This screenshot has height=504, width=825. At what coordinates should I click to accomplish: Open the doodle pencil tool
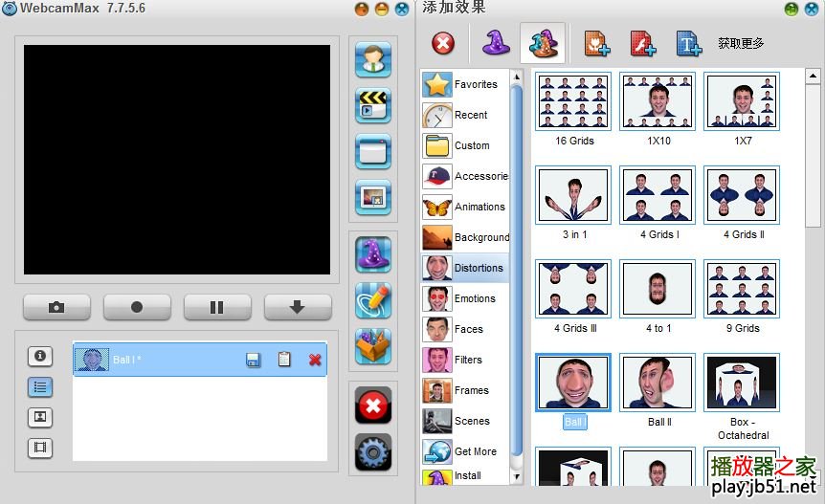click(x=372, y=300)
